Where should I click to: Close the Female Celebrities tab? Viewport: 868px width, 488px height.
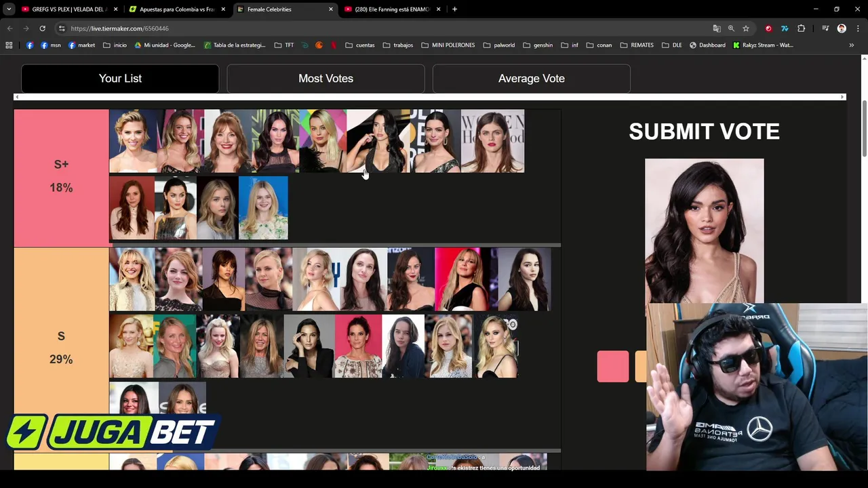[331, 9]
